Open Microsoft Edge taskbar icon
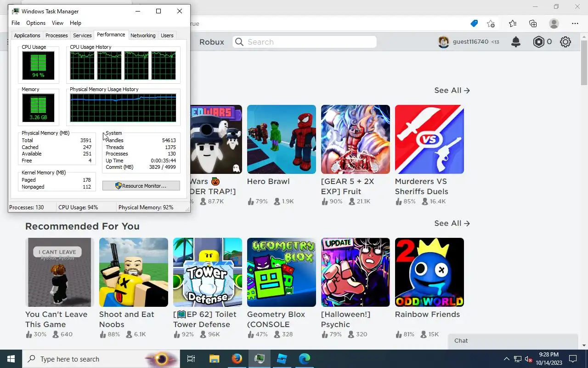The image size is (588, 368). click(x=304, y=359)
